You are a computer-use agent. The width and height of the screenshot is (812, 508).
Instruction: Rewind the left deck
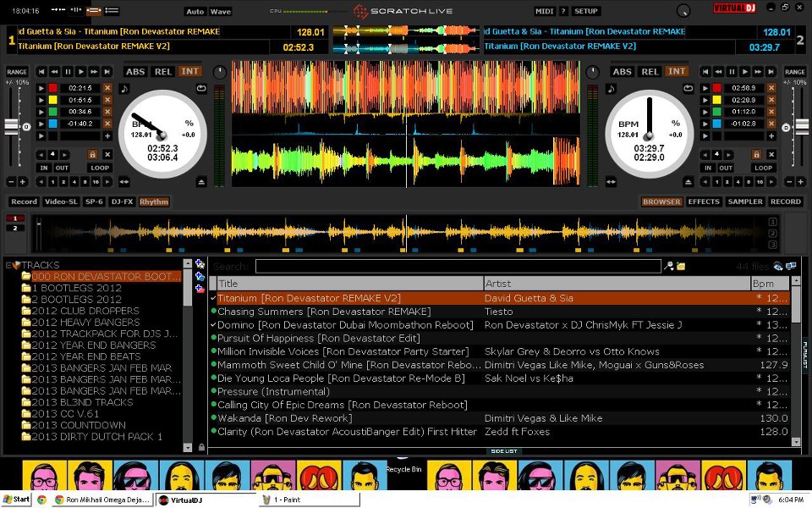click(x=54, y=71)
